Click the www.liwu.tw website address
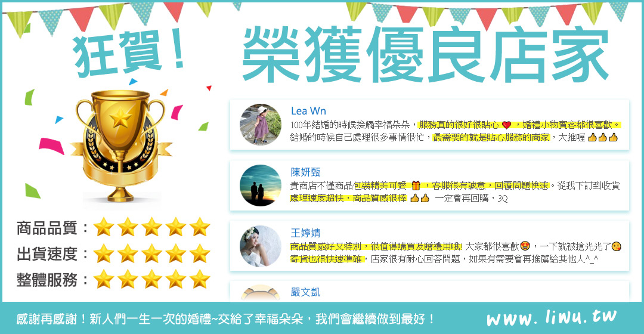The image size is (644, 334). 552,317
